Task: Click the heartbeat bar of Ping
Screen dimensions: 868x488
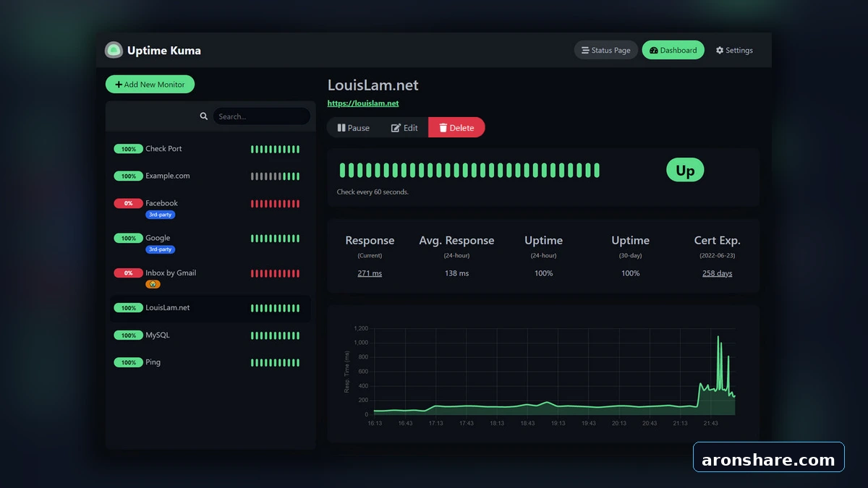Action: [275, 362]
